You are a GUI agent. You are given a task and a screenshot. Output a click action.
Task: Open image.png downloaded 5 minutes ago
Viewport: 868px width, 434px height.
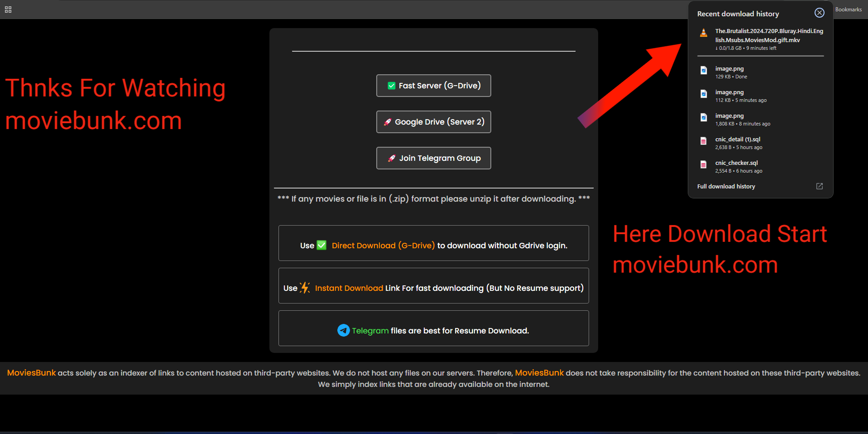point(760,96)
